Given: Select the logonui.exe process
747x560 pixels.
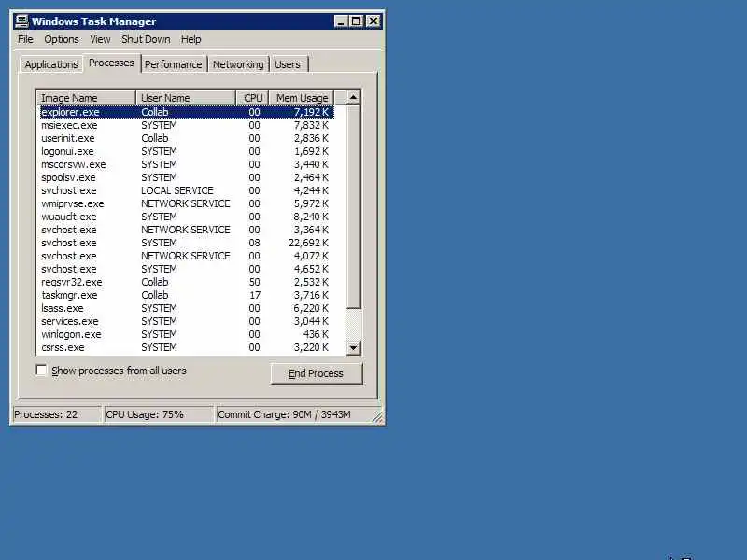Looking at the screenshot, I should point(186,151).
